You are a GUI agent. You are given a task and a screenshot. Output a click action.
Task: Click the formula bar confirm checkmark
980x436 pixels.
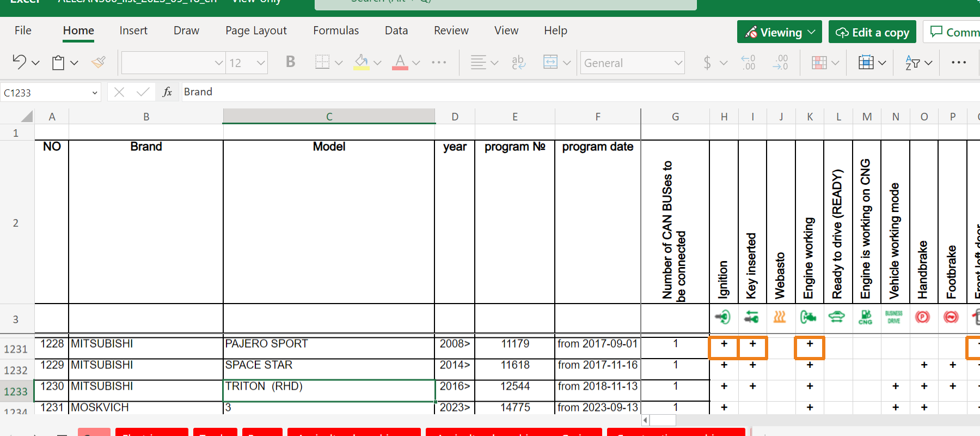pos(143,92)
